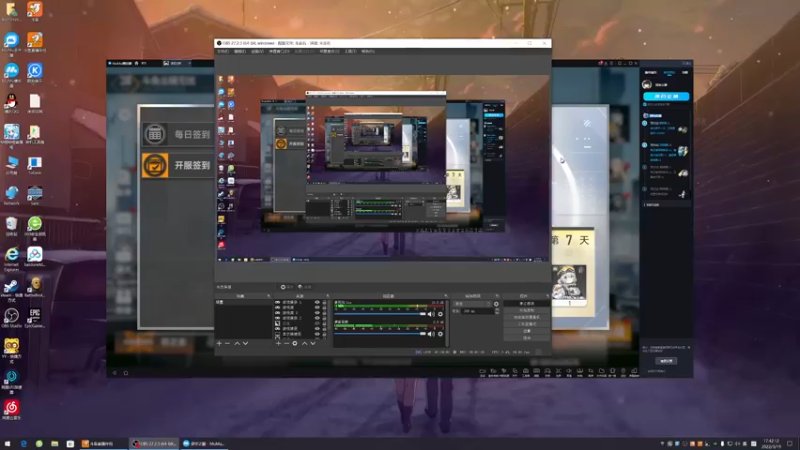The width and height of the screenshot is (800, 450).
Task: Open the Network desktop icon
Action: pyautogui.click(x=11, y=195)
